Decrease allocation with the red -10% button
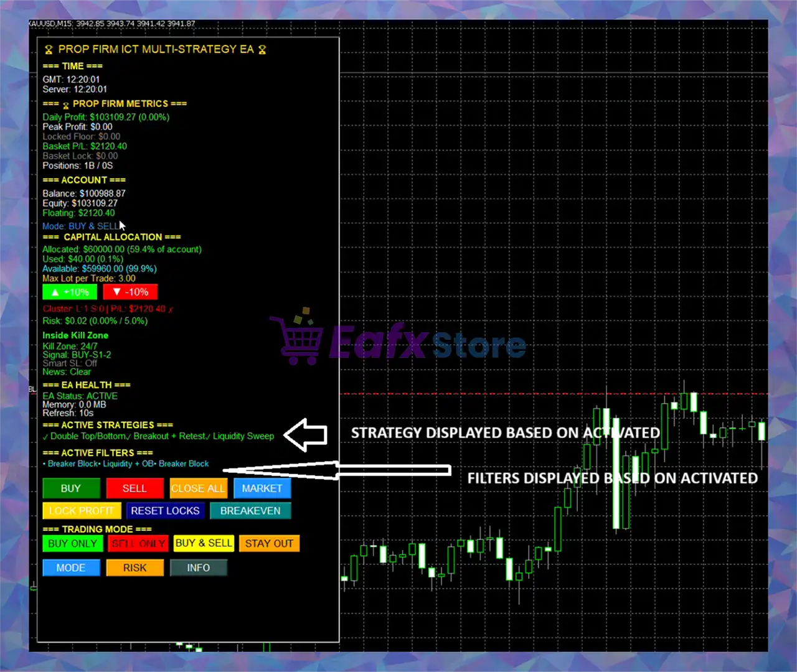The image size is (797, 672). pos(130,292)
